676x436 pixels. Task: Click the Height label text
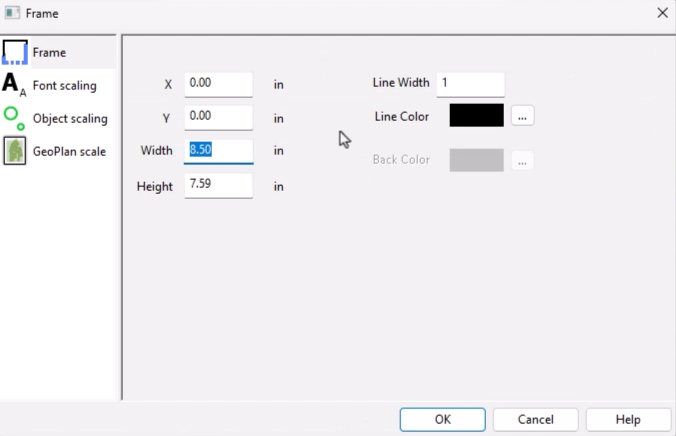[155, 186]
